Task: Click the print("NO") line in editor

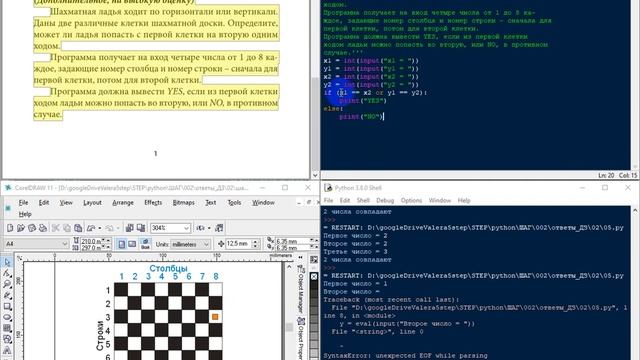Action: pos(361,117)
